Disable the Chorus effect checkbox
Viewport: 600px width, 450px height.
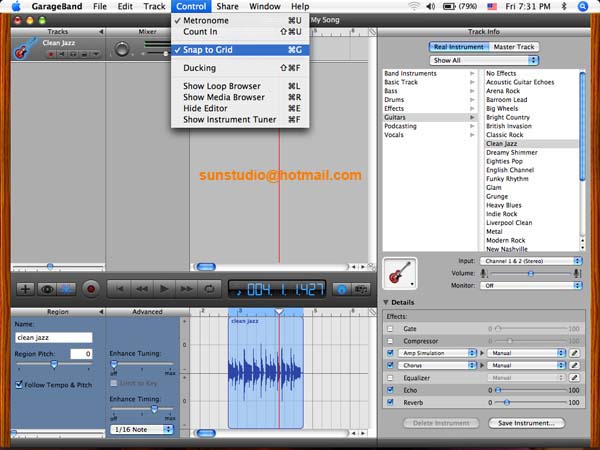coord(390,365)
